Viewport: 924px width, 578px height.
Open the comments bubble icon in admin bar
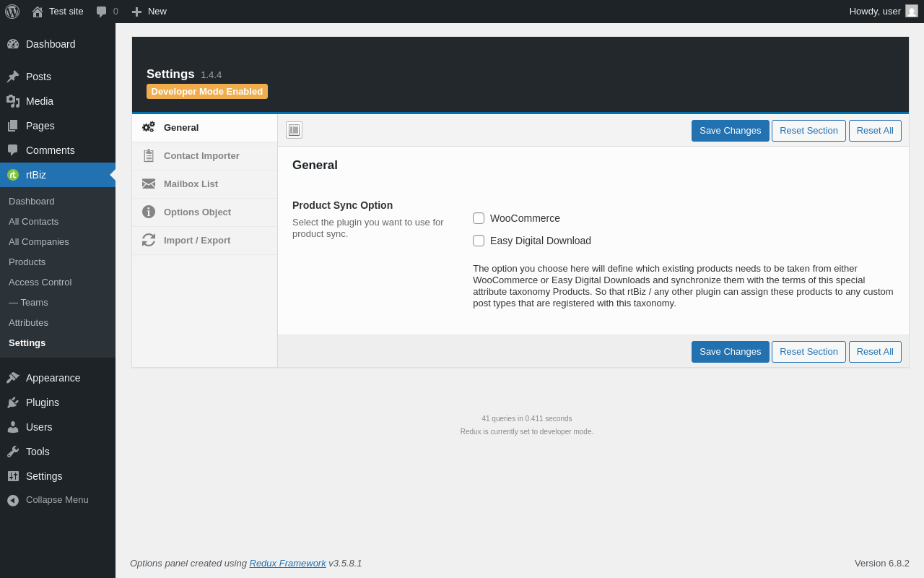click(102, 12)
